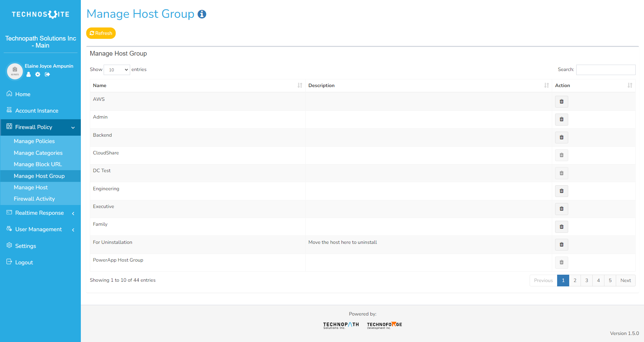Image resolution: width=644 pixels, height=342 pixels.
Task: Open the Show entries count dropdown
Action: tap(117, 70)
